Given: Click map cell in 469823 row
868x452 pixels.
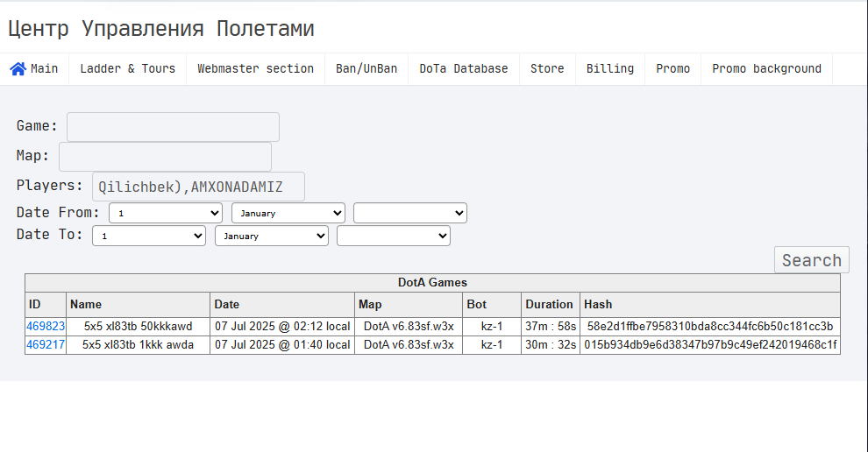Looking at the screenshot, I should (x=409, y=327).
